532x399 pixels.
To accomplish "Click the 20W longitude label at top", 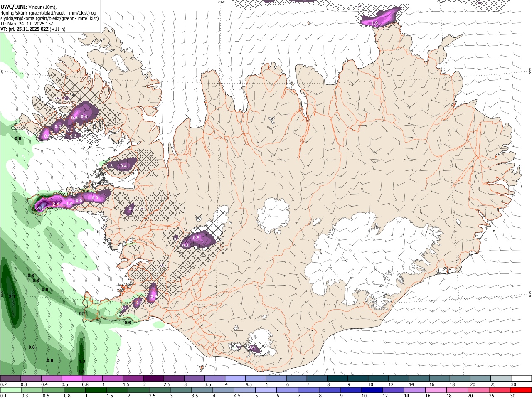I will tap(221, 2).
